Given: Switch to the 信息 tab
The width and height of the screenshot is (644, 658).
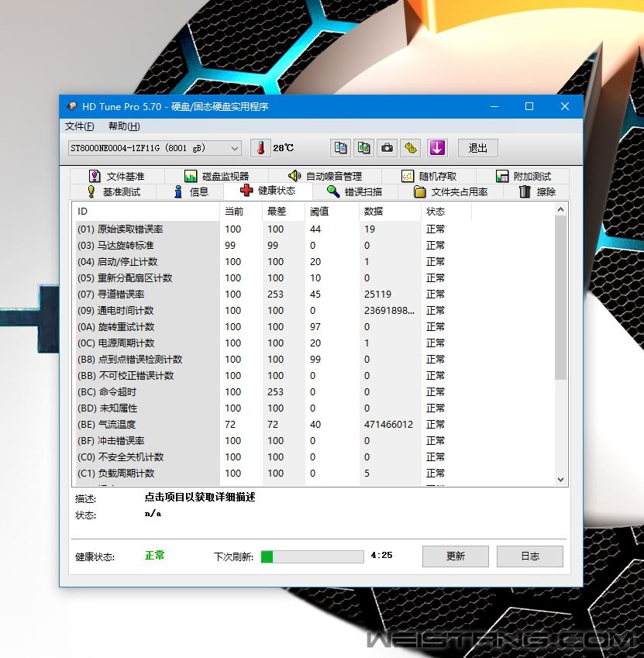Looking at the screenshot, I should [x=191, y=191].
